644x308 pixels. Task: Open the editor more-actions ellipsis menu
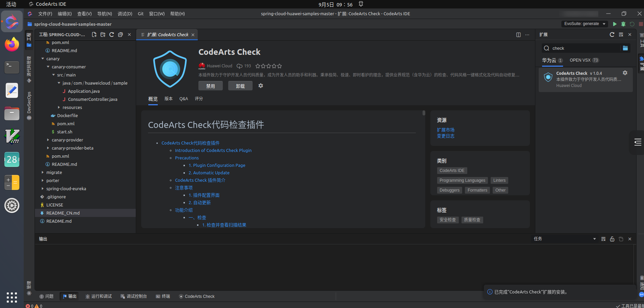pyautogui.click(x=527, y=35)
